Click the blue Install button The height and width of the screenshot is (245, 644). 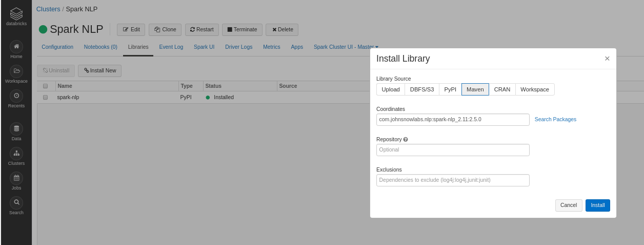pos(598,205)
